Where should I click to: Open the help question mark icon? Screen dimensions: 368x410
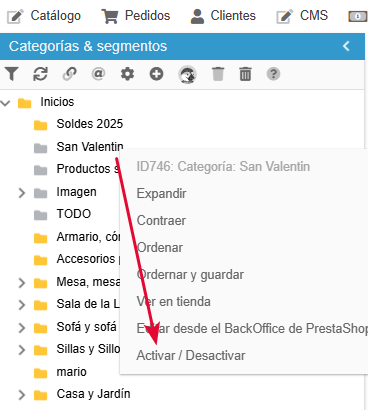tap(273, 74)
